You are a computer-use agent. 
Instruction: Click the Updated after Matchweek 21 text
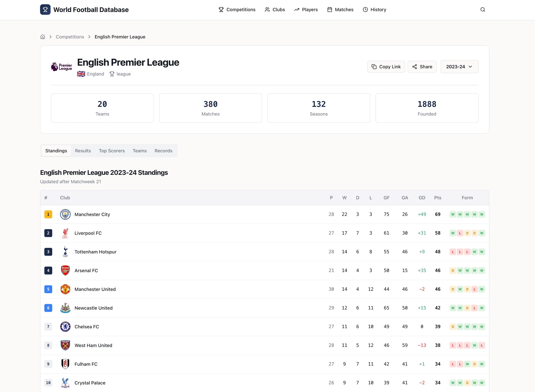pos(70,182)
